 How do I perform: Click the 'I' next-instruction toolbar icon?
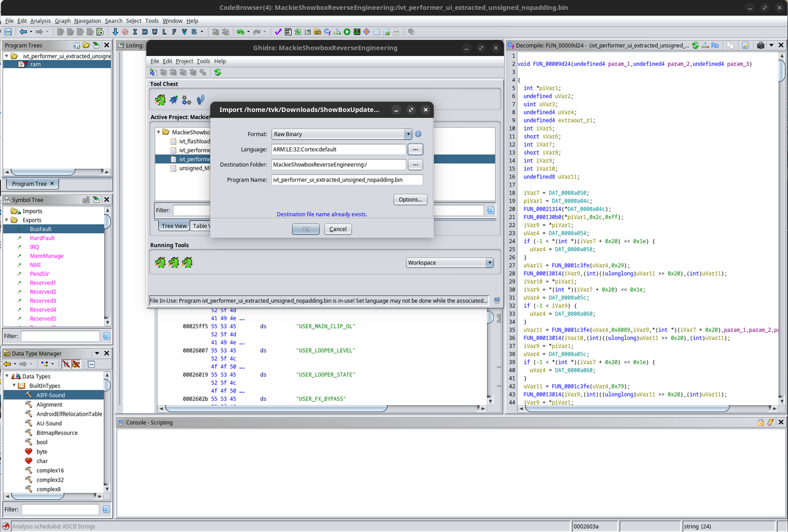pyautogui.click(x=135, y=31)
